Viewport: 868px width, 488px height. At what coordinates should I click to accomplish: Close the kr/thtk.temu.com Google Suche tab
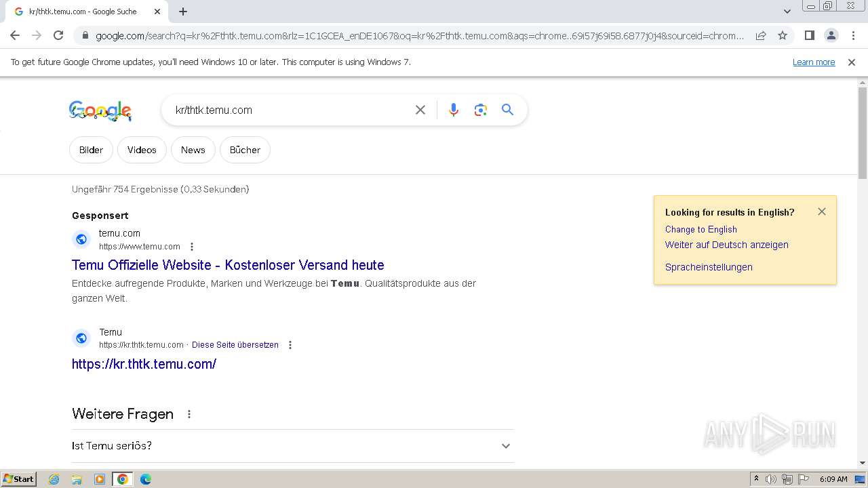[x=157, y=12]
